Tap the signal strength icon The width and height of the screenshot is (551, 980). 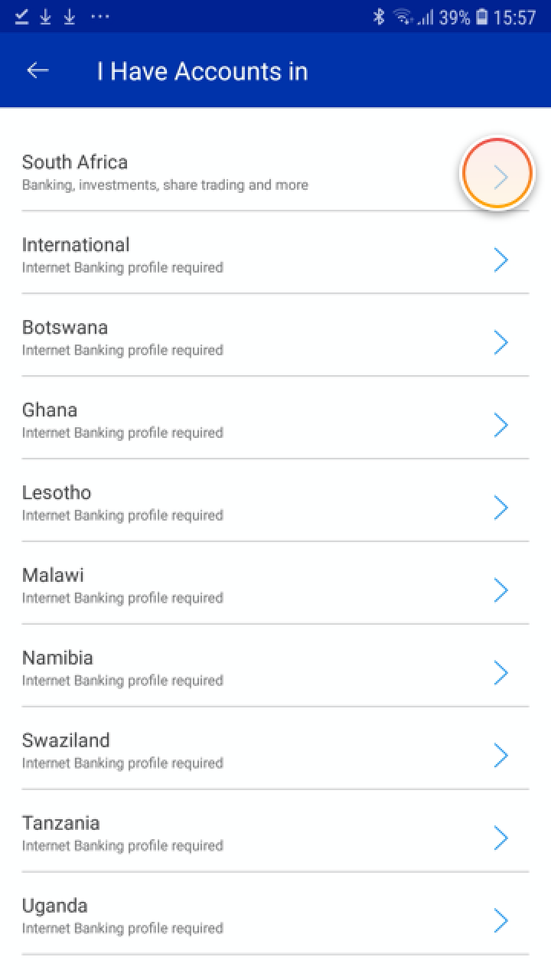[425, 17]
